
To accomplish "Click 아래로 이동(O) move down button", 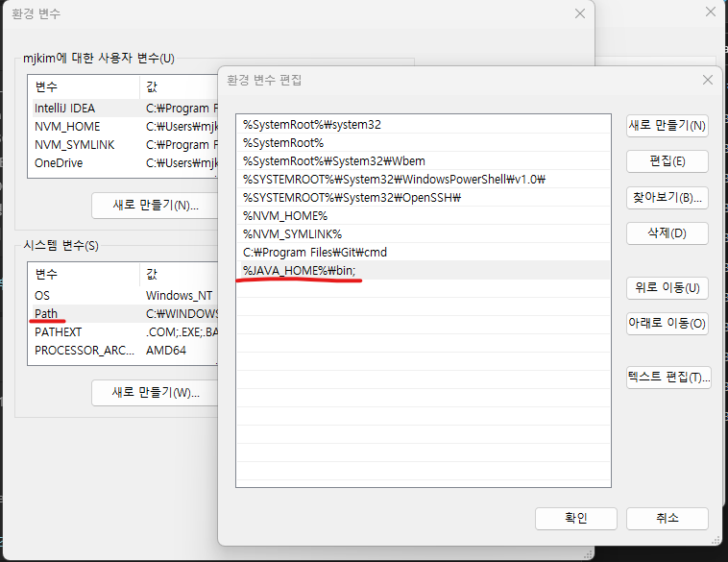I will click(667, 323).
